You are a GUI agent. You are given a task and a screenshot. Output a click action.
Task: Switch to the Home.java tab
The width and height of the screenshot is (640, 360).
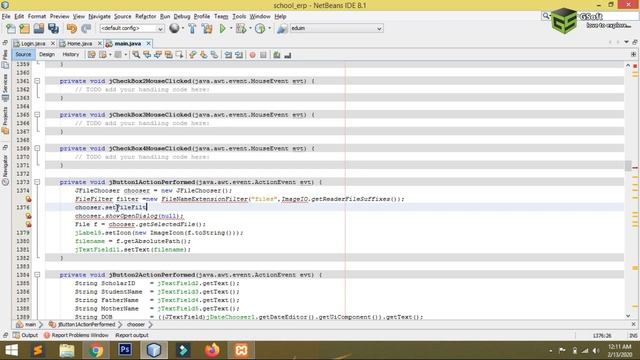pos(80,43)
